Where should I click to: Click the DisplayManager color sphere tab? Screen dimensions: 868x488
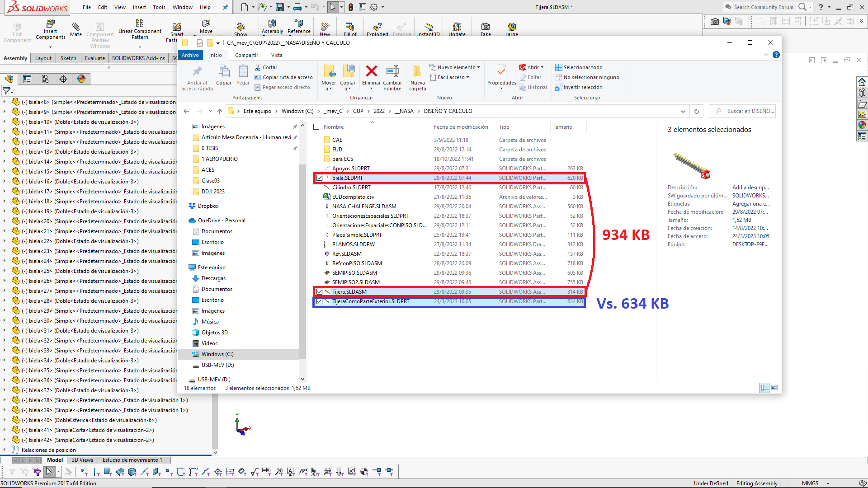tap(81, 79)
